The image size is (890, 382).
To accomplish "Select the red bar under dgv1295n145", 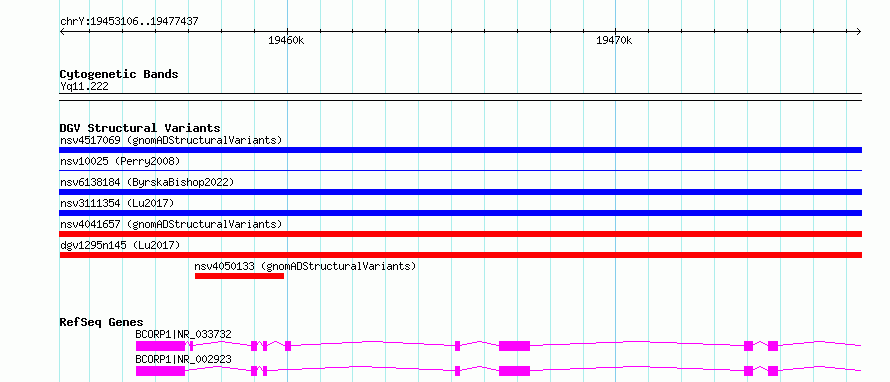I will [x=460, y=255].
